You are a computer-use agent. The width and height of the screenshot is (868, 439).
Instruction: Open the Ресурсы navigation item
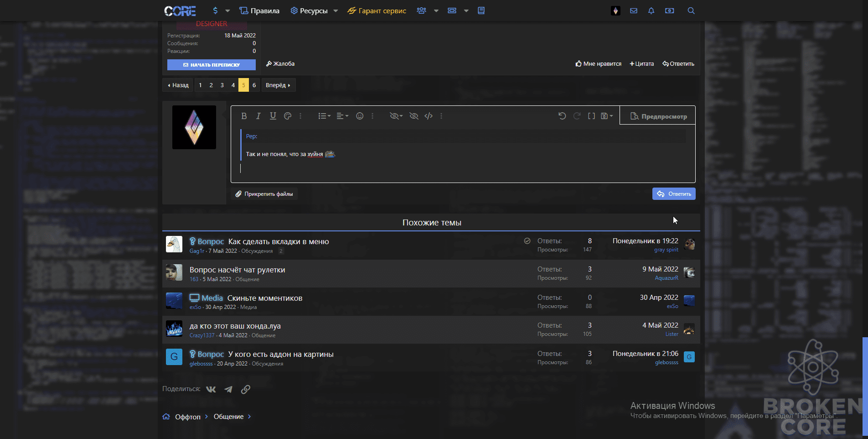pos(309,10)
